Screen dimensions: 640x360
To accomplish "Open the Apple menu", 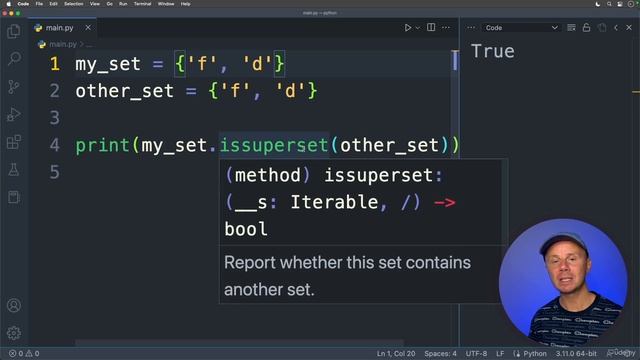I will point(9,4).
